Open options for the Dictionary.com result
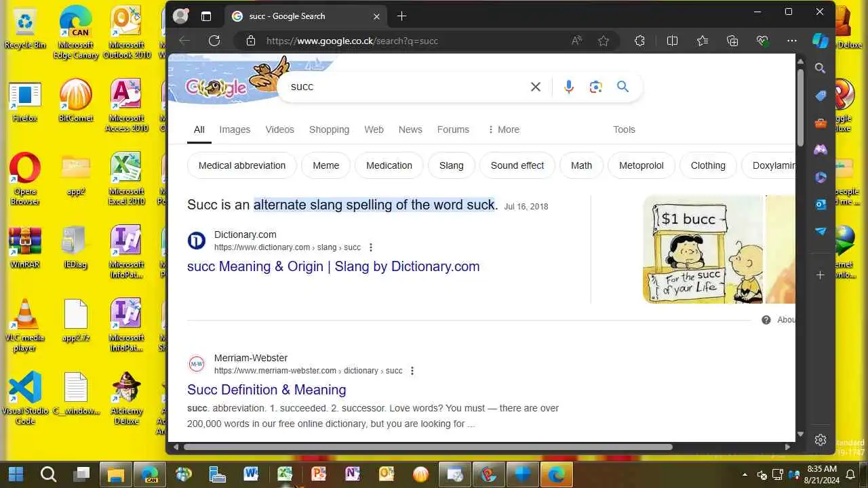Screen dimensions: 868x488 pos(370,247)
